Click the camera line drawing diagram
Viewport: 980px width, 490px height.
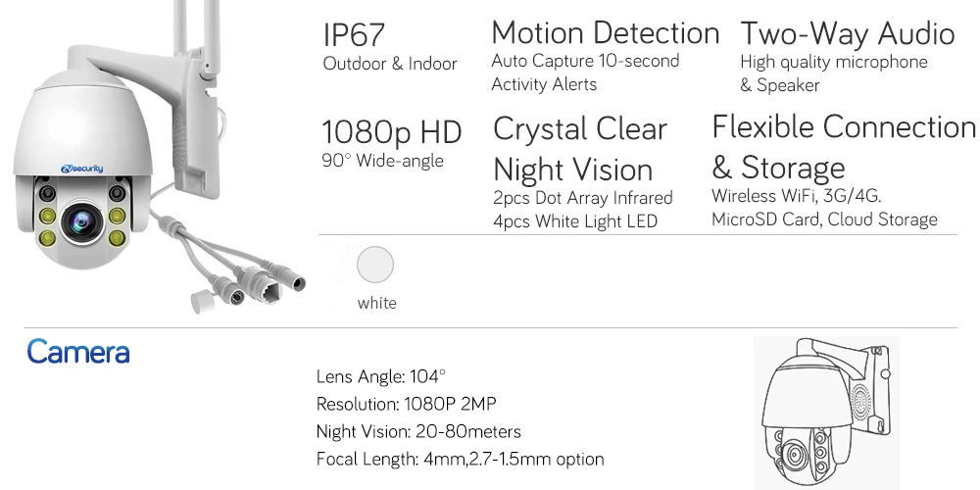coord(826,410)
